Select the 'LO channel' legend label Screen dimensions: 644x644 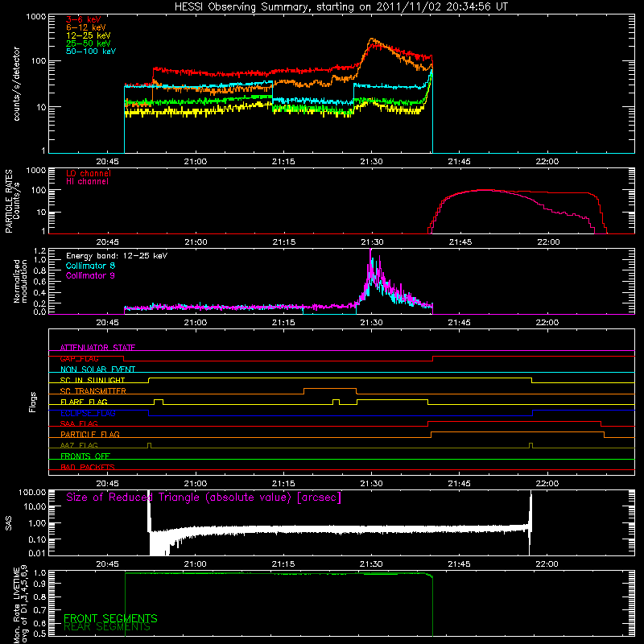(x=89, y=173)
